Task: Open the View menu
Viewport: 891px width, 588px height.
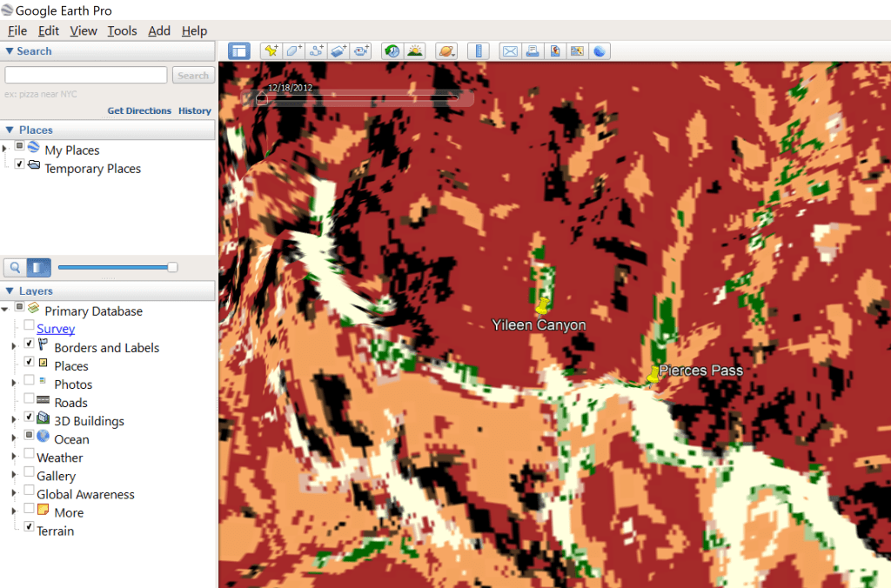Action: [84, 30]
